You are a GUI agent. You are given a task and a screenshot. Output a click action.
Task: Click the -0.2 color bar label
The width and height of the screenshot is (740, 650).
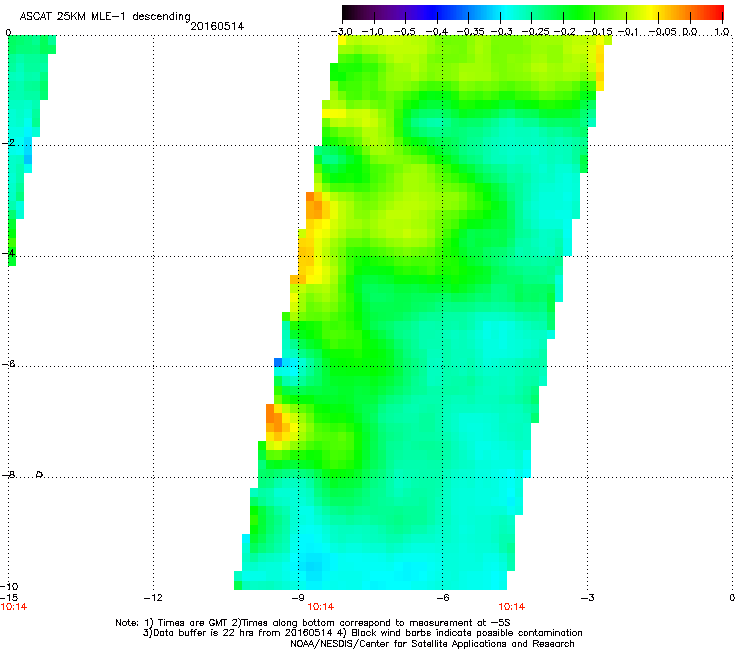click(x=565, y=32)
